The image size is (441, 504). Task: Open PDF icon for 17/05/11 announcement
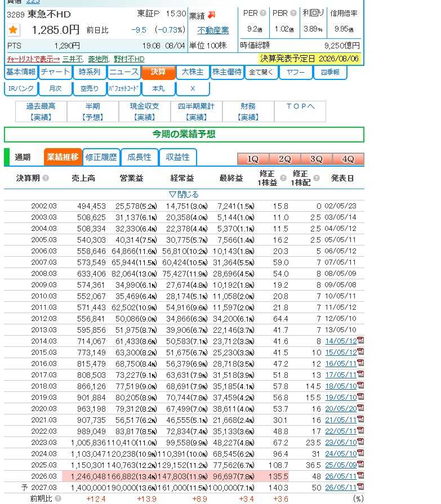pyautogui.click(x=360, y=374)
